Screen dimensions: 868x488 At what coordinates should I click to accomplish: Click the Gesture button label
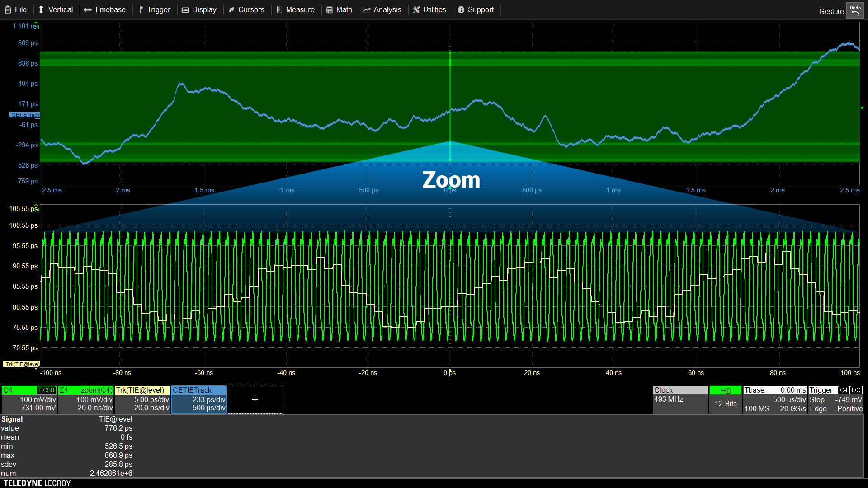coord(831,11)
